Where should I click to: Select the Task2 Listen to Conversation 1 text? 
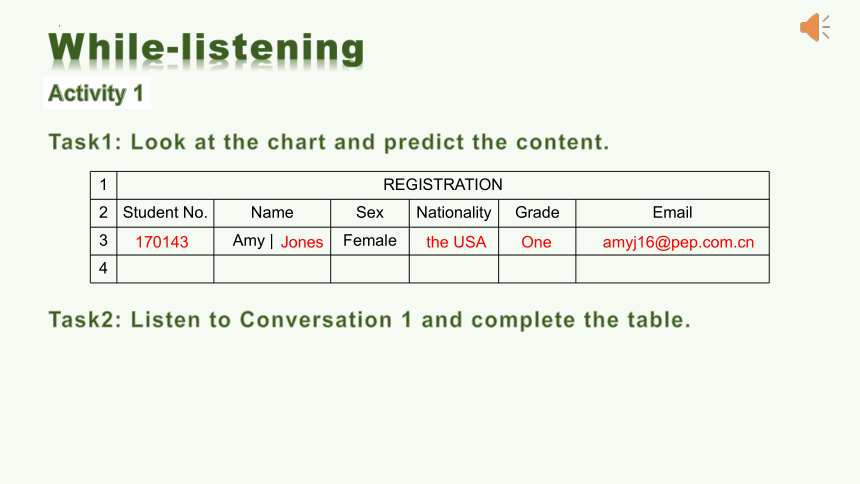point(370,320)
